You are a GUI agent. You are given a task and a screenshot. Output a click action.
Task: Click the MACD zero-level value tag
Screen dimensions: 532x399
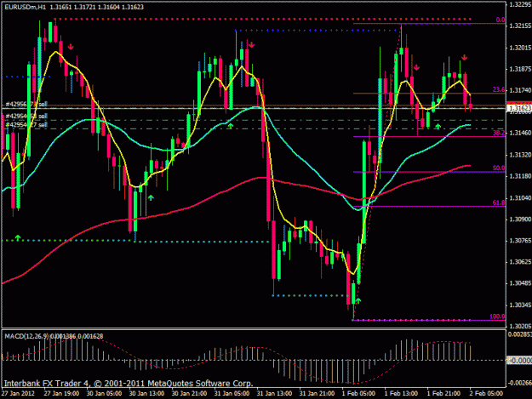[519, 361]
